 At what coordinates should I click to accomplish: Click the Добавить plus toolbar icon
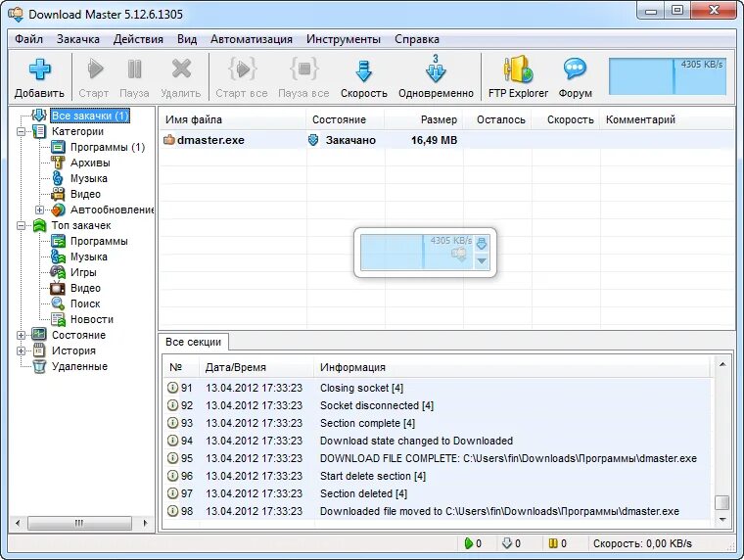[x=39, y=70]
